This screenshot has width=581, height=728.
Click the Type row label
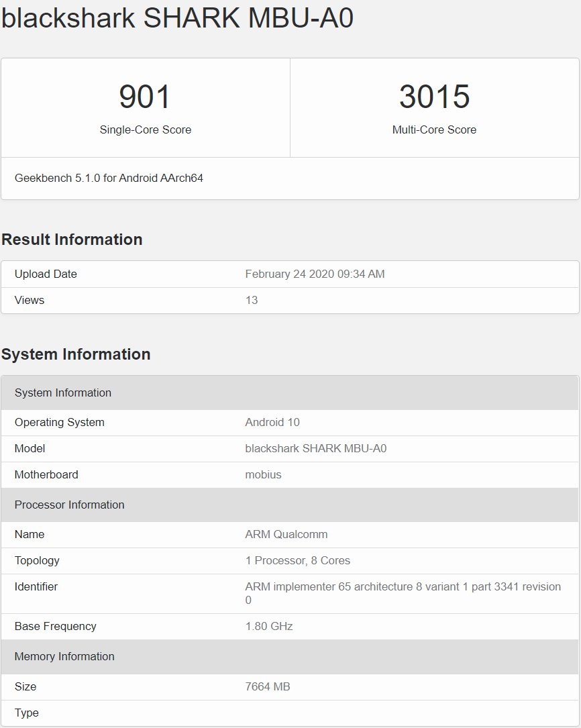tap(27, 713)
